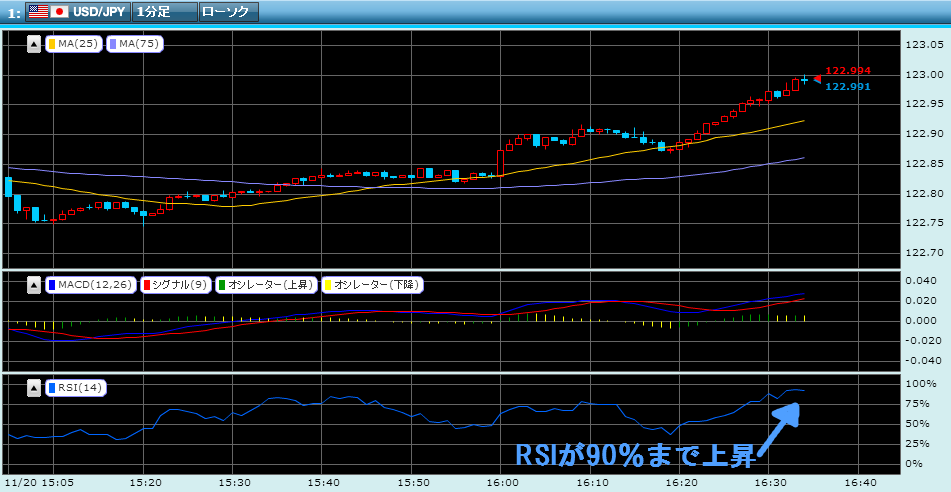Toggle the オシレーター(下降) indicator label
The width and height of the screenshot is (951, 492).
[372, 286]
